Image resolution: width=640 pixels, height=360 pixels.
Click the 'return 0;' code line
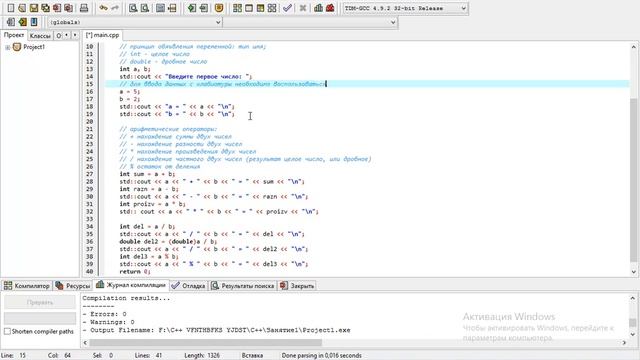[135, 271]
